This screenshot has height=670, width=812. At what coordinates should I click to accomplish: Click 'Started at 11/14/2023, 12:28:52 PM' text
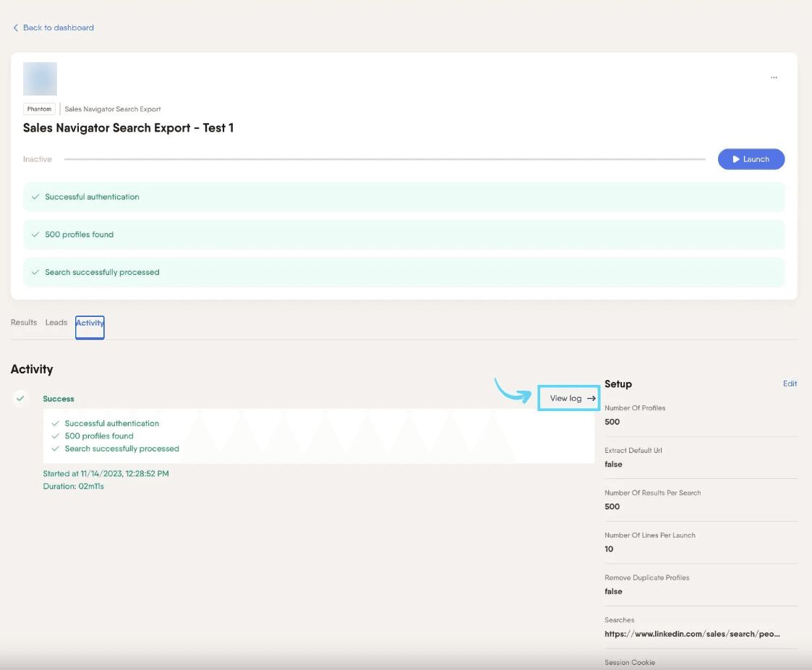point(106,474)
